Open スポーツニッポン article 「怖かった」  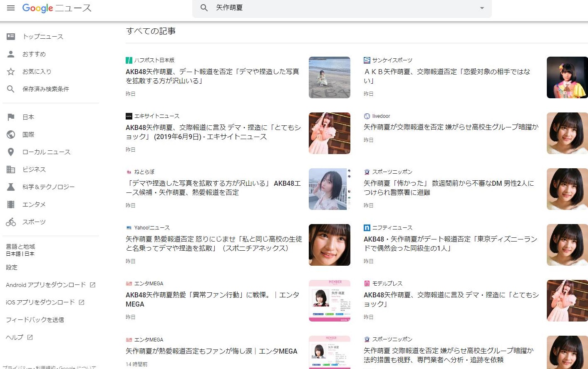tap(449, 188)
